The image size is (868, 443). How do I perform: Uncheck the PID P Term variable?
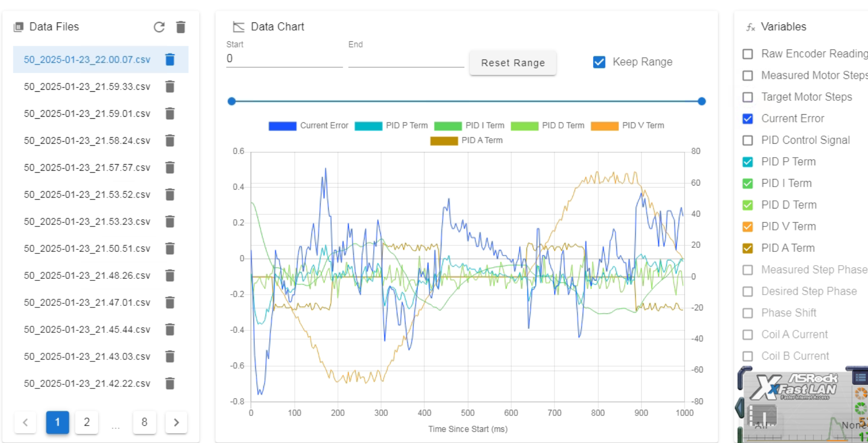[x=748, y=162]
